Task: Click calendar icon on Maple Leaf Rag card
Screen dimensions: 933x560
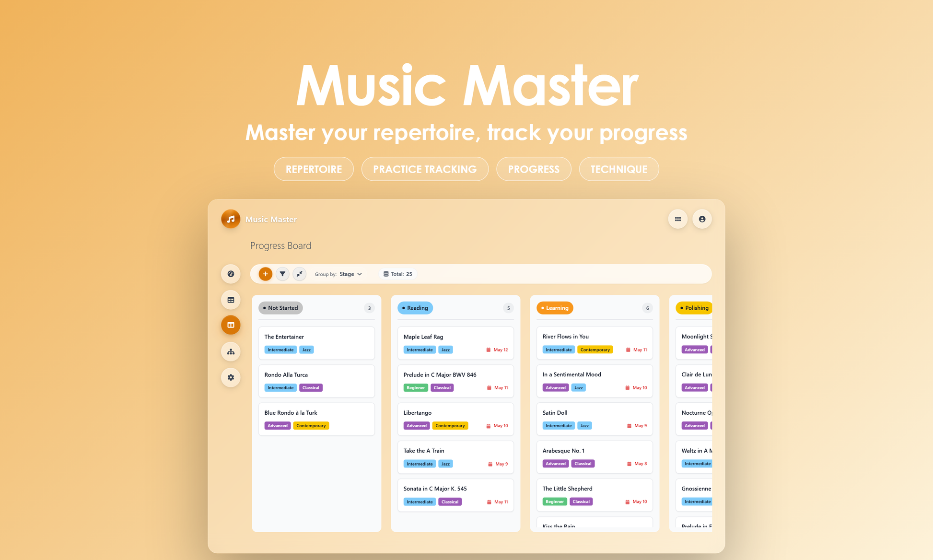Action: pos(488,350)
